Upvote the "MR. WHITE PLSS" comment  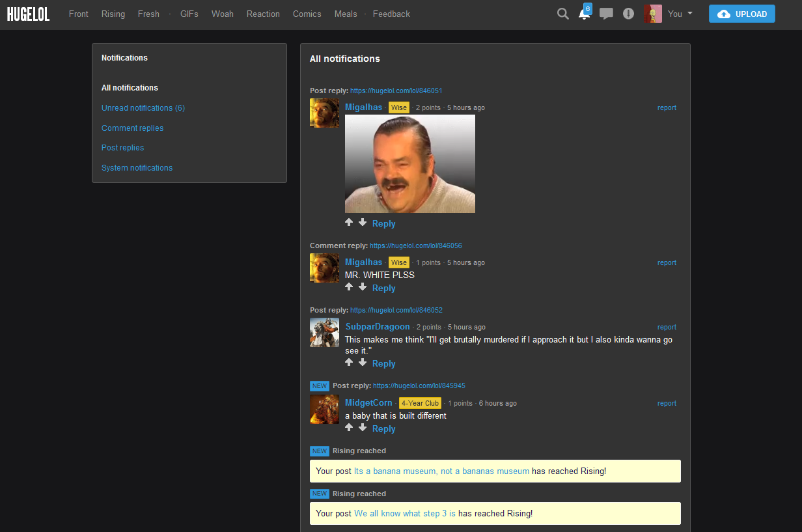coord(349,287)
